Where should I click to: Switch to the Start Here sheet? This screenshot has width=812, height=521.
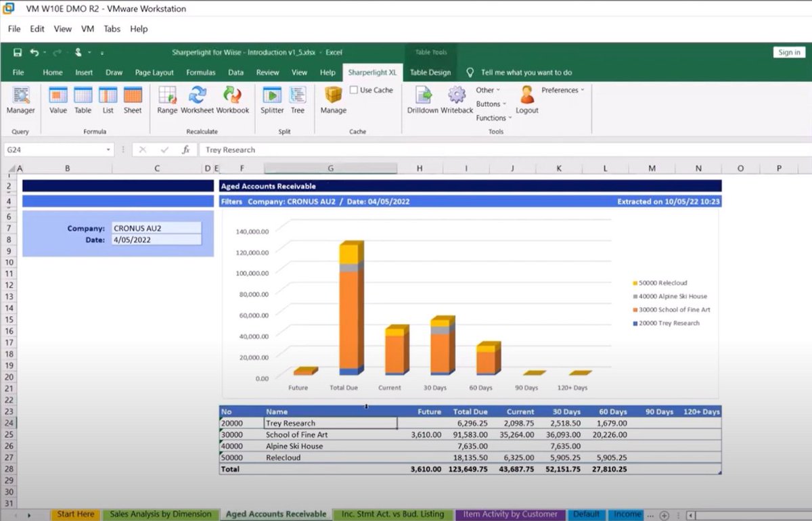pyautogui.click(x=75, y=514)
